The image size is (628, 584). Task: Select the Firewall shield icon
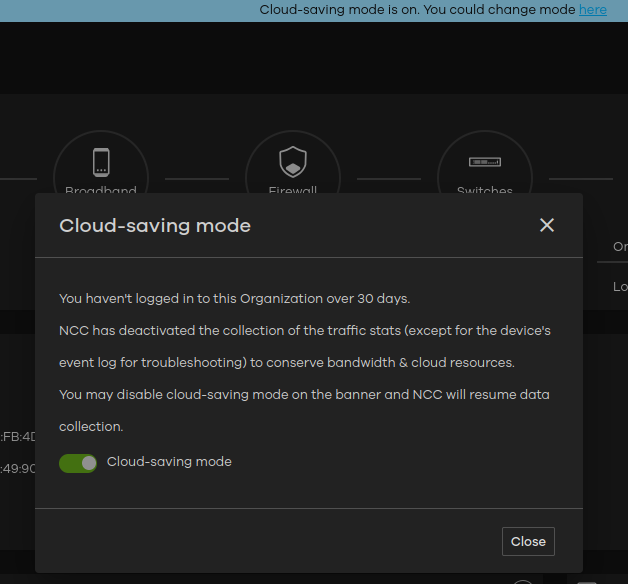293,162
